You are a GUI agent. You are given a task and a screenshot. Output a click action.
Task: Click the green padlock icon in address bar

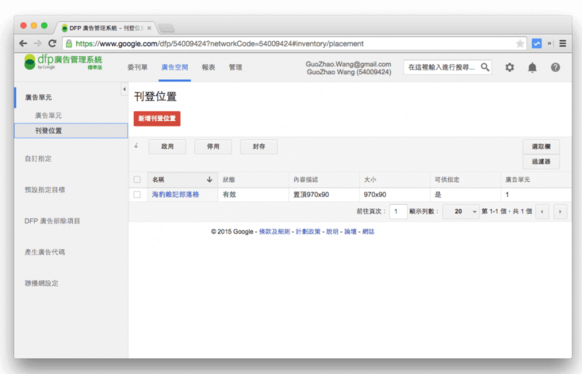(69, 44)
